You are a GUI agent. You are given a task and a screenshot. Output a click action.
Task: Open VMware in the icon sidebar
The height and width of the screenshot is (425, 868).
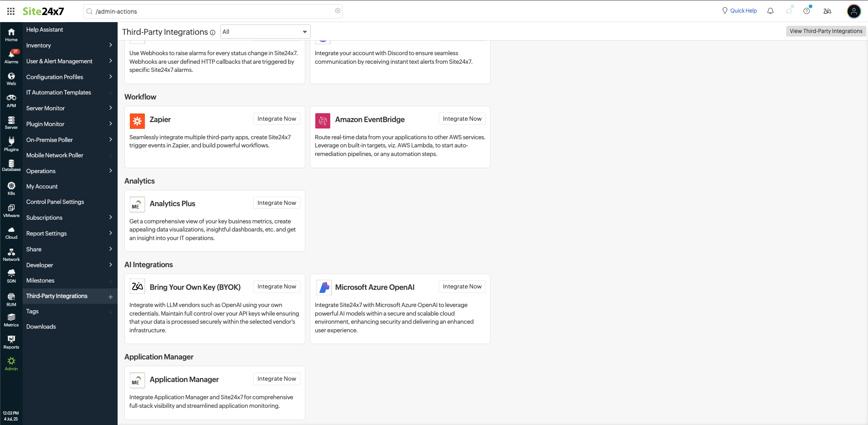pyautogui.click(x=11, y=211)
